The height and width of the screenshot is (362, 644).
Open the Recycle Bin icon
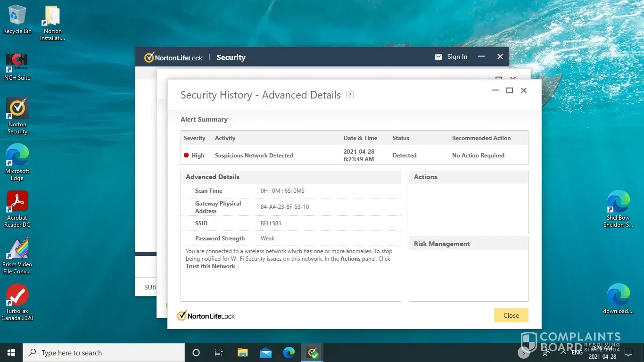tap(17, 16)
